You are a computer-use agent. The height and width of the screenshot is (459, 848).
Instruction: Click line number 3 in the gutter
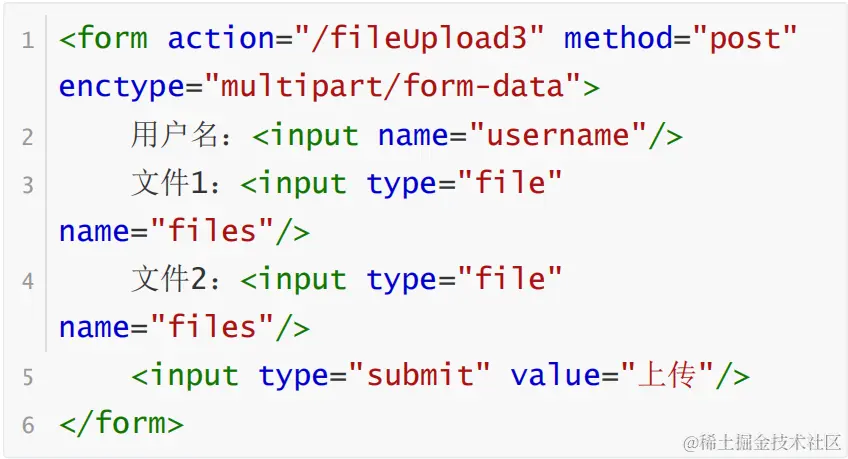(x=28, y=185)
